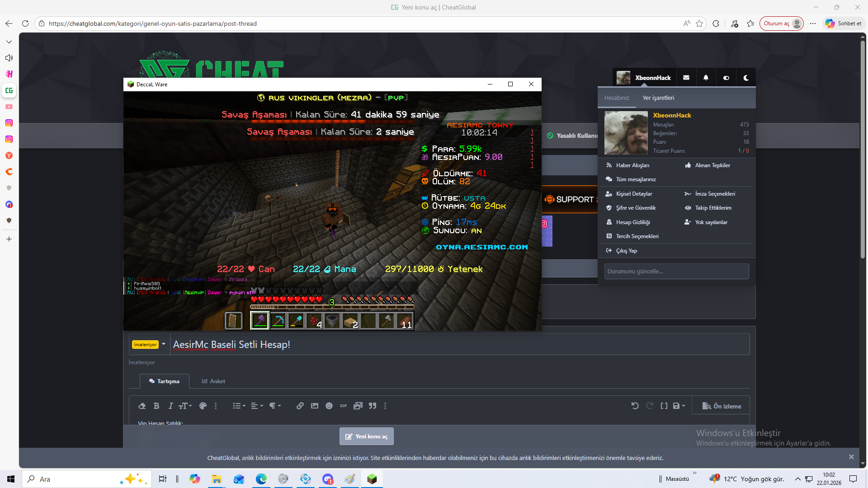The height and width of the screenshot is (488, 868).
Task: Click the undo icon in editor
Action: pyautogui.click(x=635, y=406)
